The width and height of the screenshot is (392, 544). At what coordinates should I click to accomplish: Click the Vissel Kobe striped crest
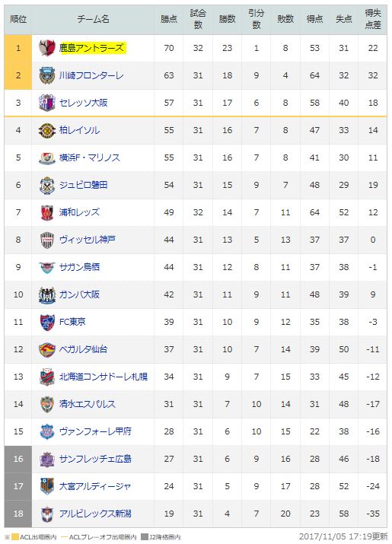[x=47, y=240]
